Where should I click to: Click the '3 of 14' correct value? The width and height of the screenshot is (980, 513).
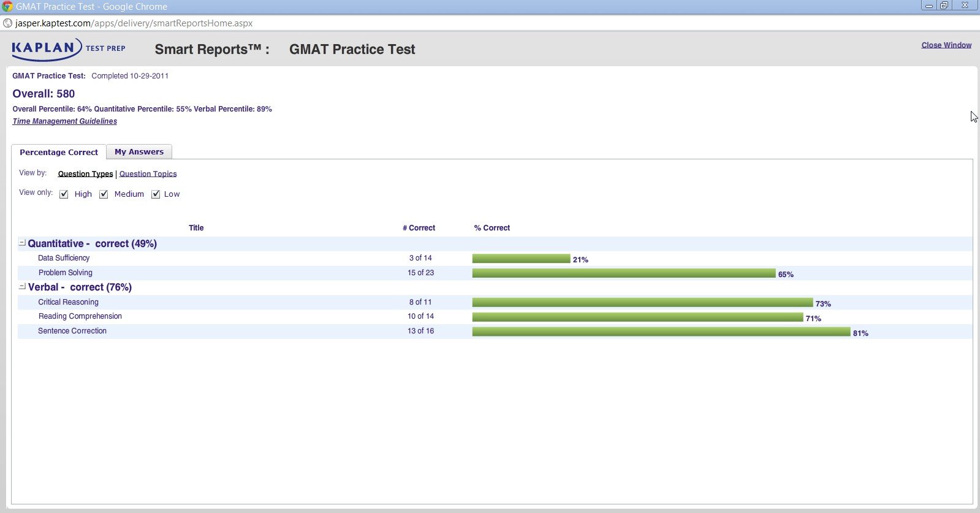[x=420, y=258]
